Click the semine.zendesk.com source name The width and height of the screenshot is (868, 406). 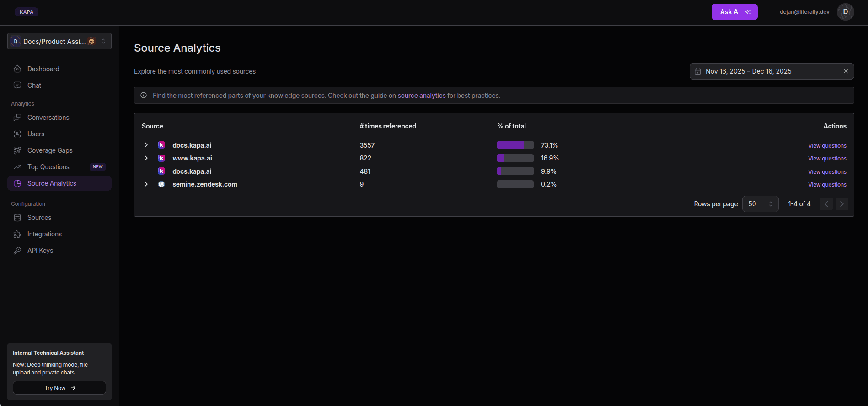(x=205, y=184)
